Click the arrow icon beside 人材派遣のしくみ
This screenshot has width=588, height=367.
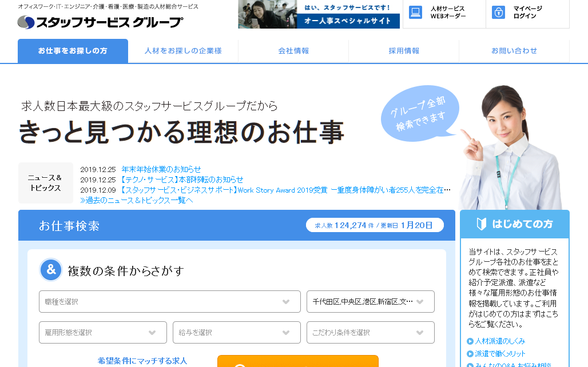click(470, 341)
